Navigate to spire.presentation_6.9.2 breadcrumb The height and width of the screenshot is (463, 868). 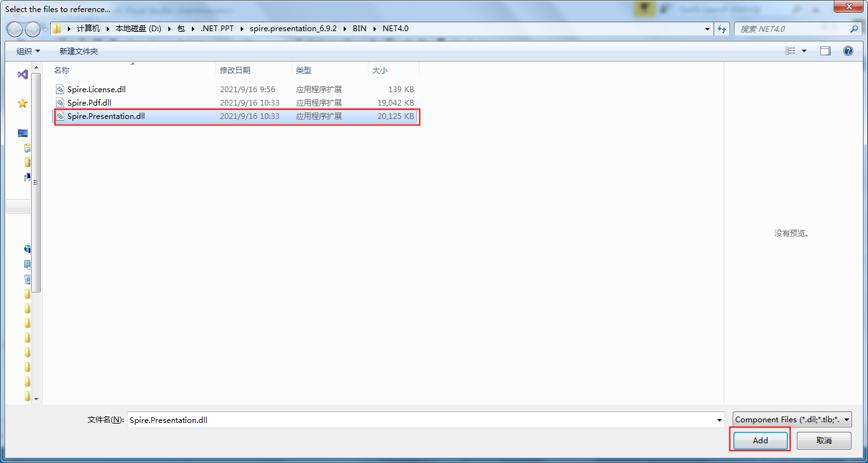click(293, 29)
